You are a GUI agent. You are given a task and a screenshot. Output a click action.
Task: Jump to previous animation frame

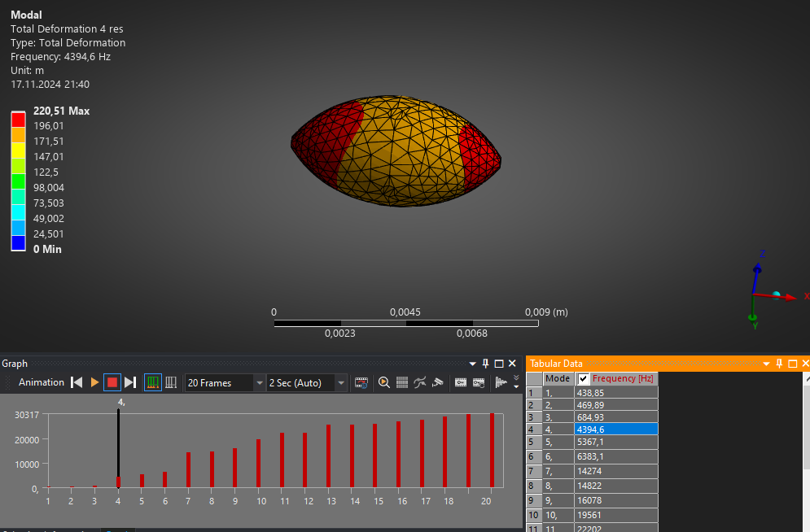pyautogui.click(x=77, y=382)
